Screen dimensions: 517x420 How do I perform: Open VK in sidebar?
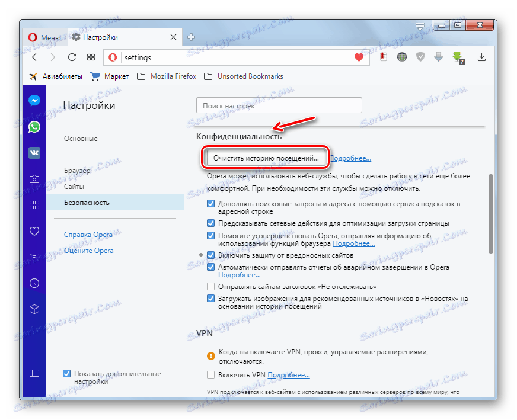click(x=34, y=153)
